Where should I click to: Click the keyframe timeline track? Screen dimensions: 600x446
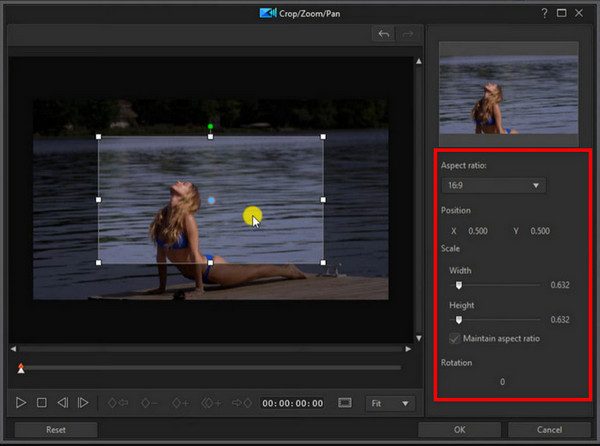(212, 368)
